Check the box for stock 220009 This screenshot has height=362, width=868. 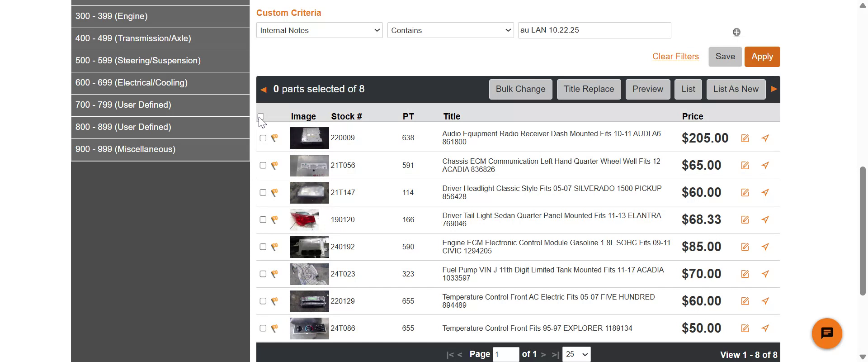pos(263,138)
